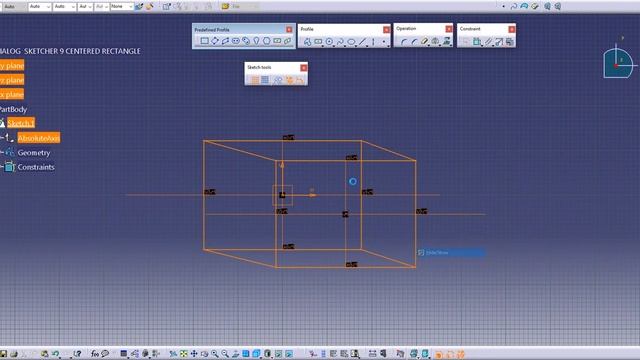Select the Elongated Hole tool
The image size is (640, 360).
coord(236,41)
